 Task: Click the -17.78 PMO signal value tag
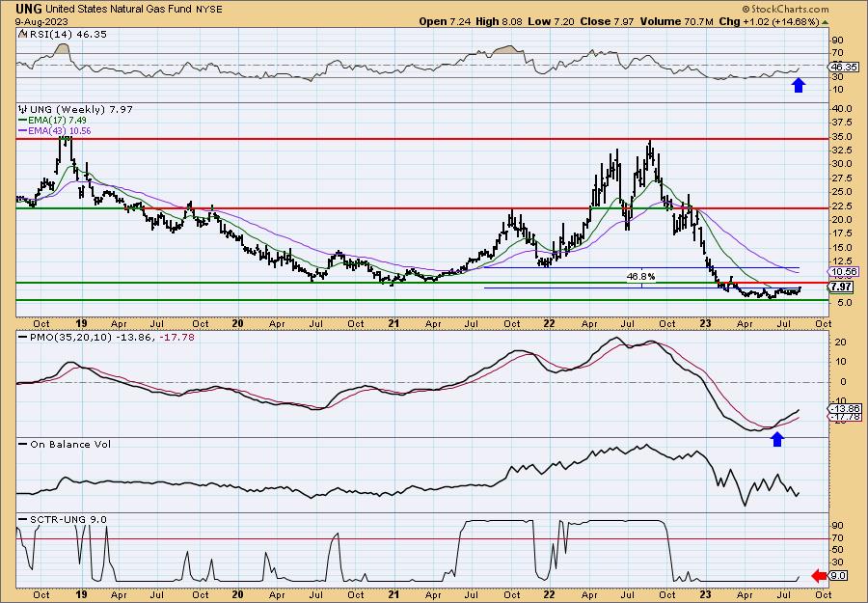tap(846, 417)
